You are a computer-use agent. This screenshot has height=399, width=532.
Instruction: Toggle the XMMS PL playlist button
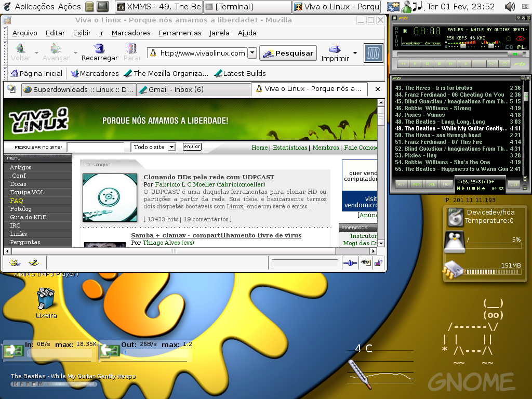521,47
